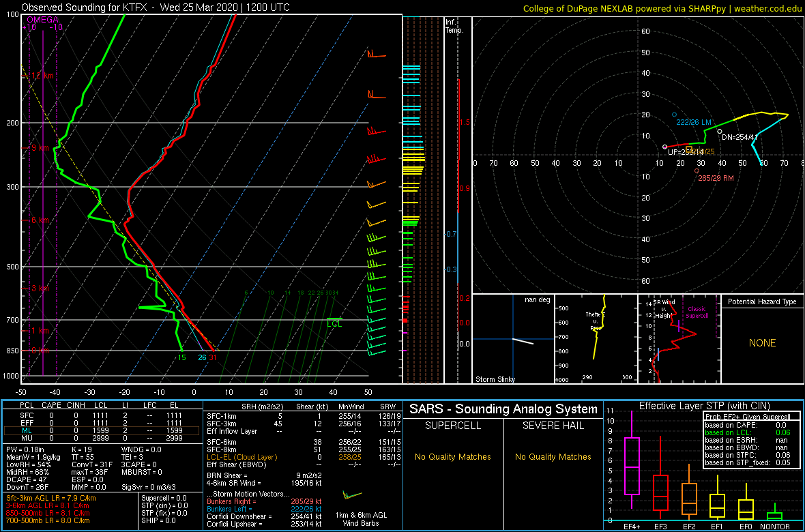Click the yellow 'NONE' hazard type text
The width and height of the screenshot is (805, 532).
pos(762,343)
